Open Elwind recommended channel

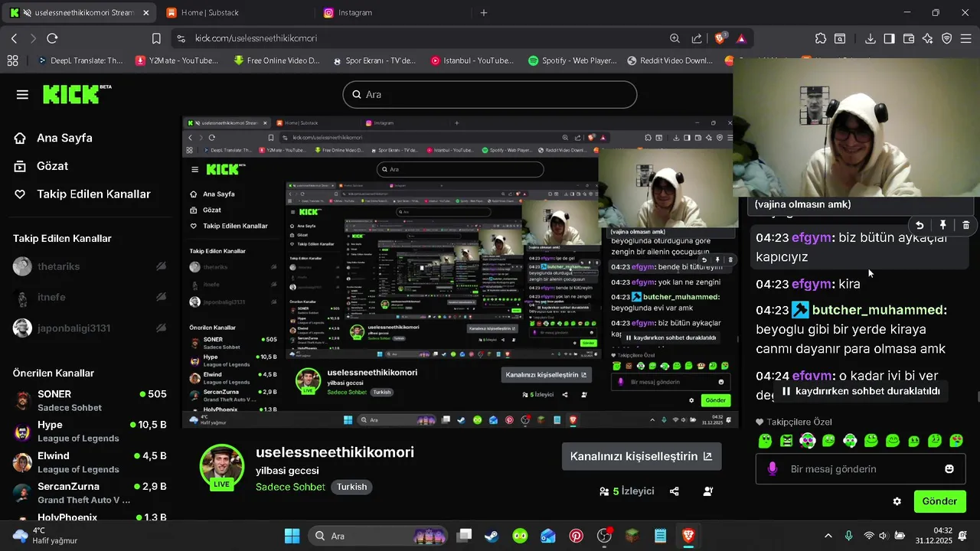point(90,461)
